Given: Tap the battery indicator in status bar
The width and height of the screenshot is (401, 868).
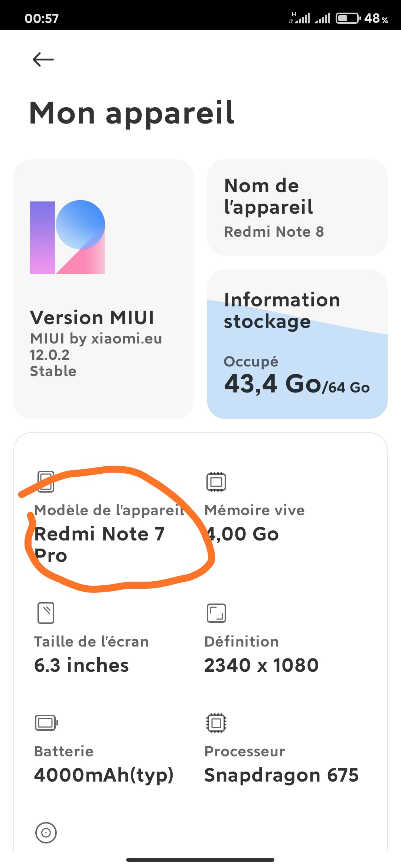Looking at the screenshot, I should point(348,18).
